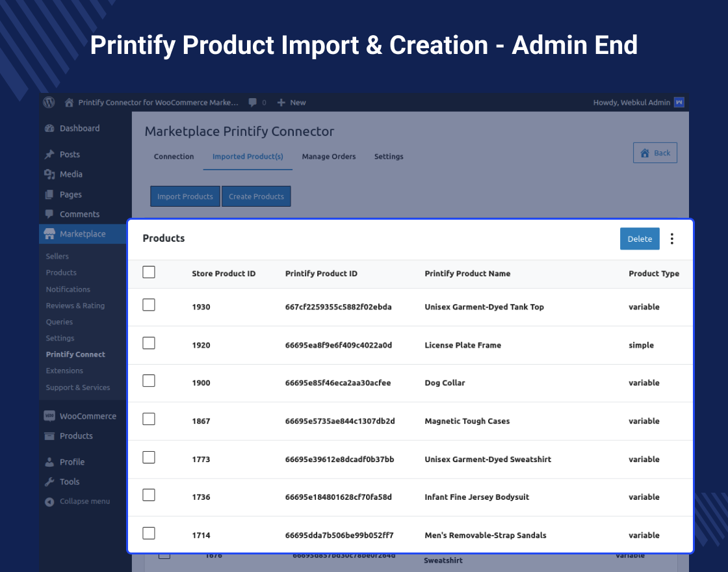Click Printify ID 66695e85f46eca2aa30acfee
This screenshot has height=572, width=728.
click(338, 383)
